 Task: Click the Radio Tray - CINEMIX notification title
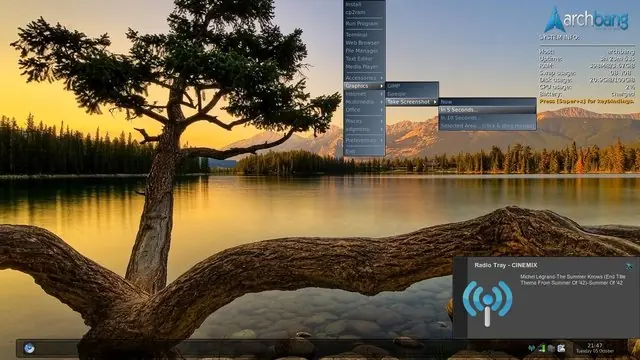tap(506, 265)
